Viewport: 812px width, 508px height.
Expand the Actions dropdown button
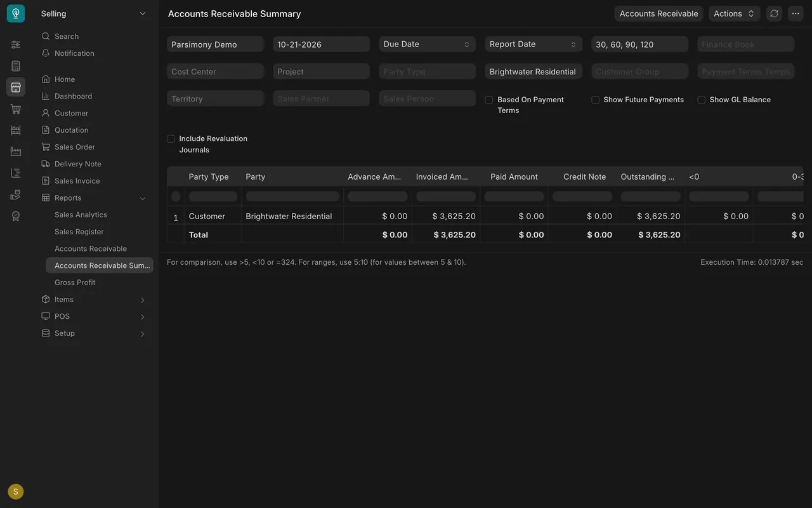click(734, 13)
